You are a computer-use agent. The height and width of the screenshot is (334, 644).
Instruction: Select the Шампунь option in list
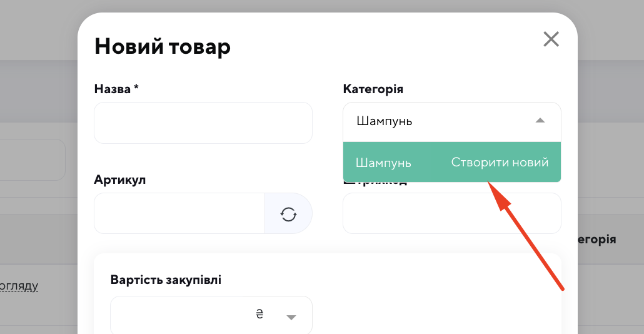[383, 163]
